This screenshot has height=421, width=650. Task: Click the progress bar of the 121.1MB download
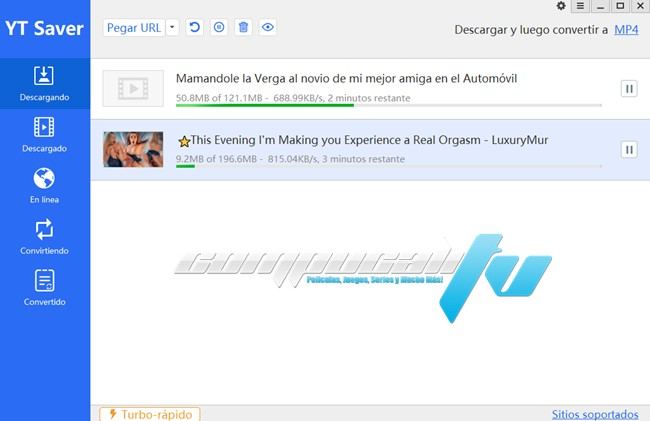[388, 105]
